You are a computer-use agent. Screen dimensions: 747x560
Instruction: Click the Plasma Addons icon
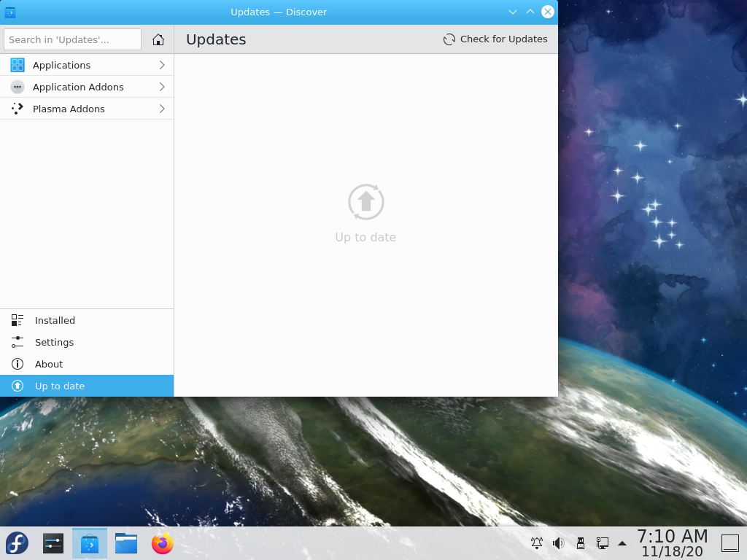click(x=18, y=109)
